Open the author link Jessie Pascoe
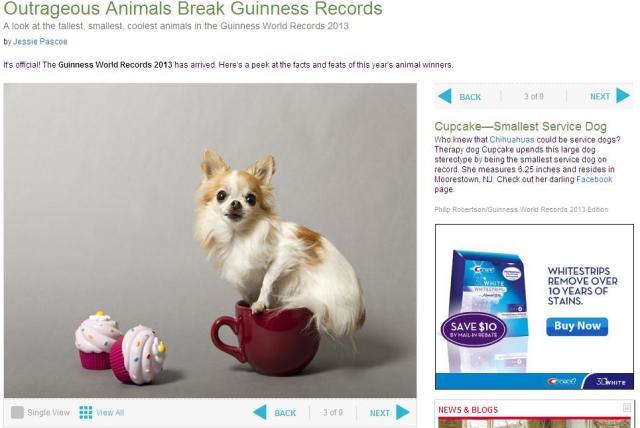The image size is (640, 428). (40, 42)
